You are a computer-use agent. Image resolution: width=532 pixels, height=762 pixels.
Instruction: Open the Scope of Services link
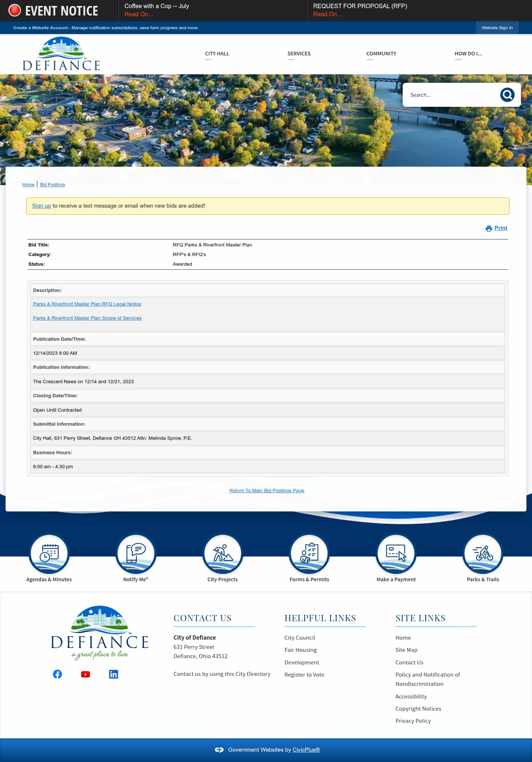[87, 318]
